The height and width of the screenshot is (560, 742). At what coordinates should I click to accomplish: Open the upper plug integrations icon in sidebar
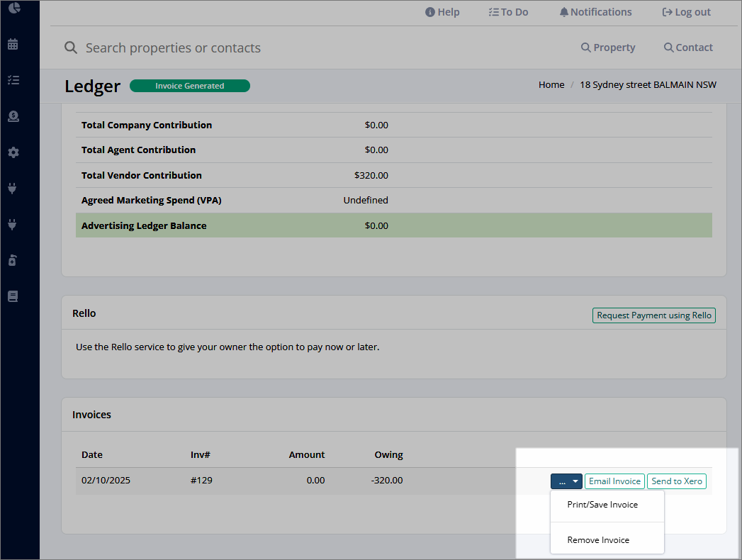click(x=12, y=189)
